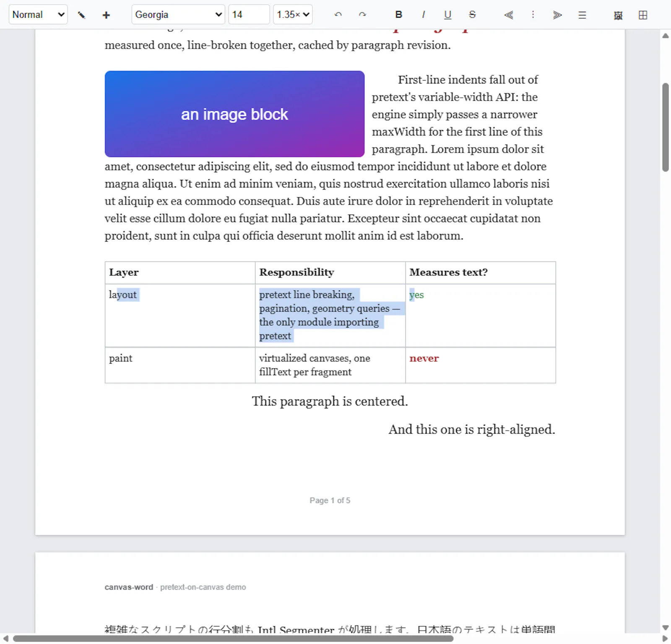
Task: Click the horizontal scrollbar thumb
Action: coord(233,639)
